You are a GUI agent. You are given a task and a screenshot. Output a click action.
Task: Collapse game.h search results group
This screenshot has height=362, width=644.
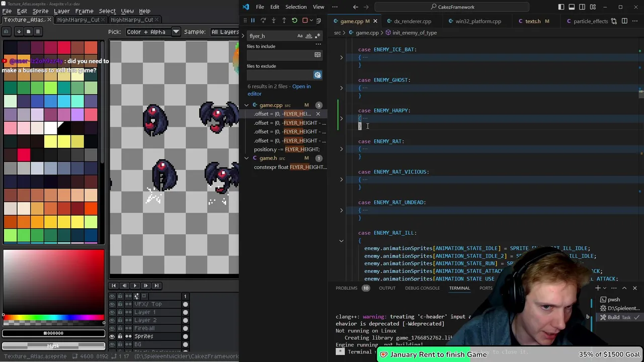tap(247, 158)
